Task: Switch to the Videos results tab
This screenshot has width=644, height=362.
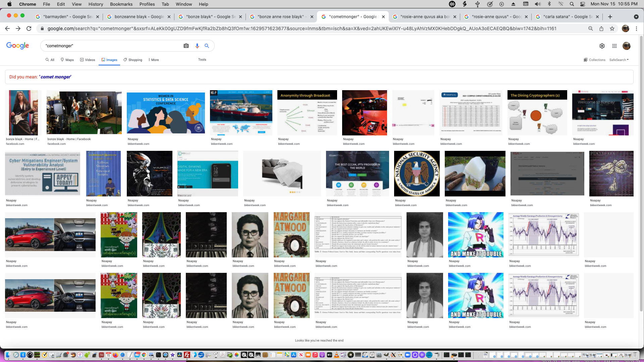Action: tap(88, 60)
